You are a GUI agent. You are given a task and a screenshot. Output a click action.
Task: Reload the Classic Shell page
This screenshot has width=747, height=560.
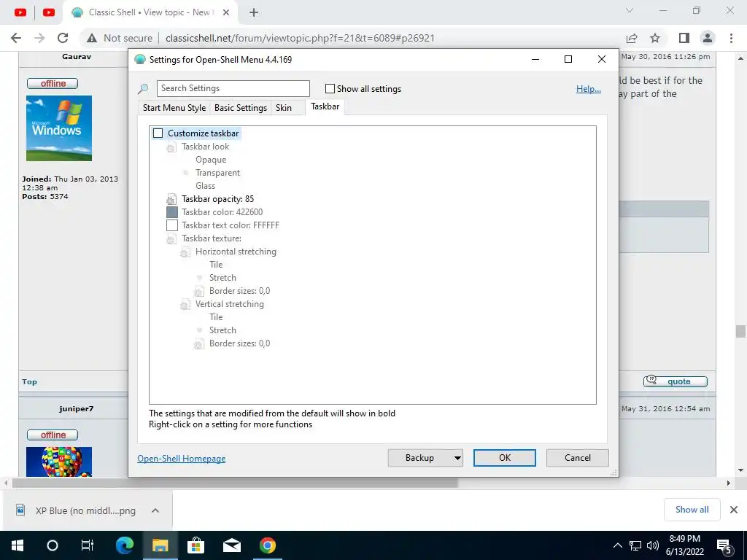coord(63,38)
